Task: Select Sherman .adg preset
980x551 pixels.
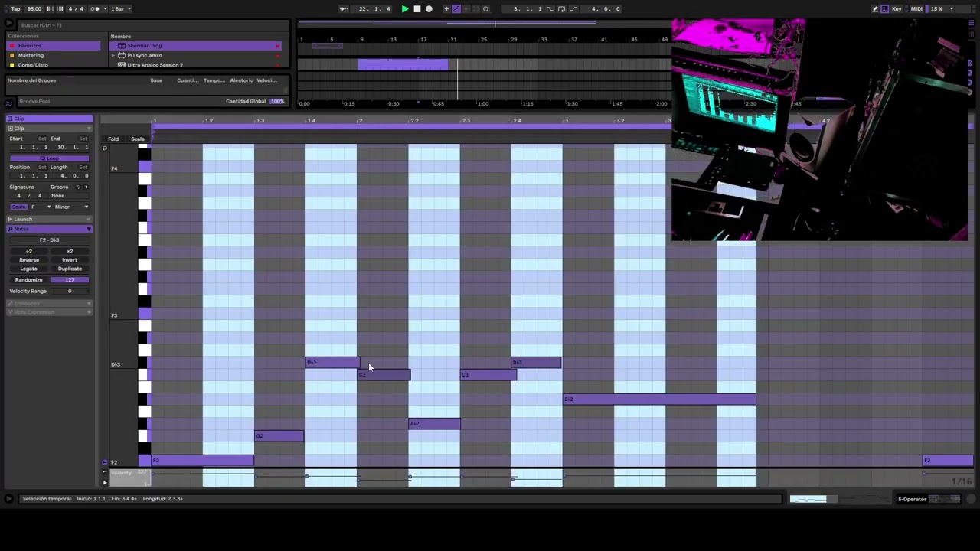Action: click(195, 46)
